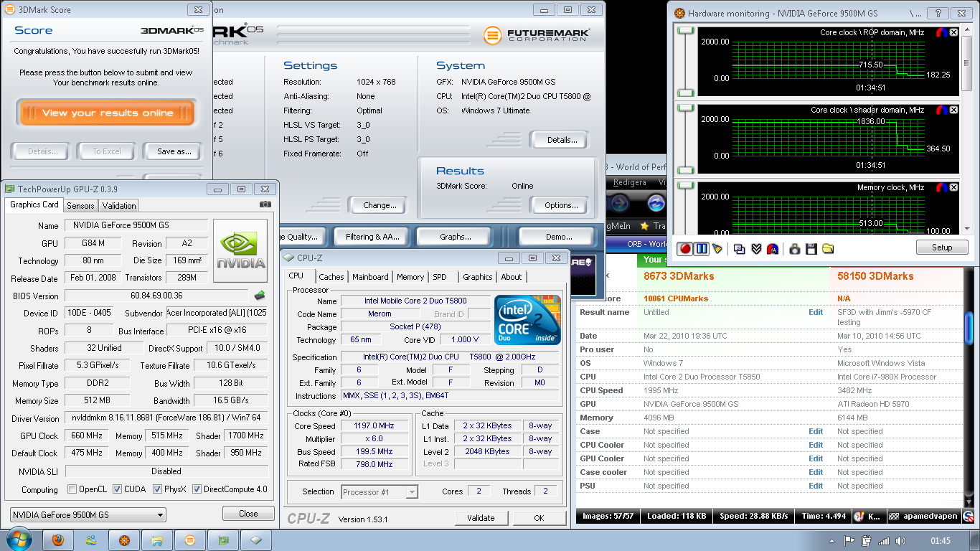Switch to RivaTuner gear icon on taskbar

124,540
